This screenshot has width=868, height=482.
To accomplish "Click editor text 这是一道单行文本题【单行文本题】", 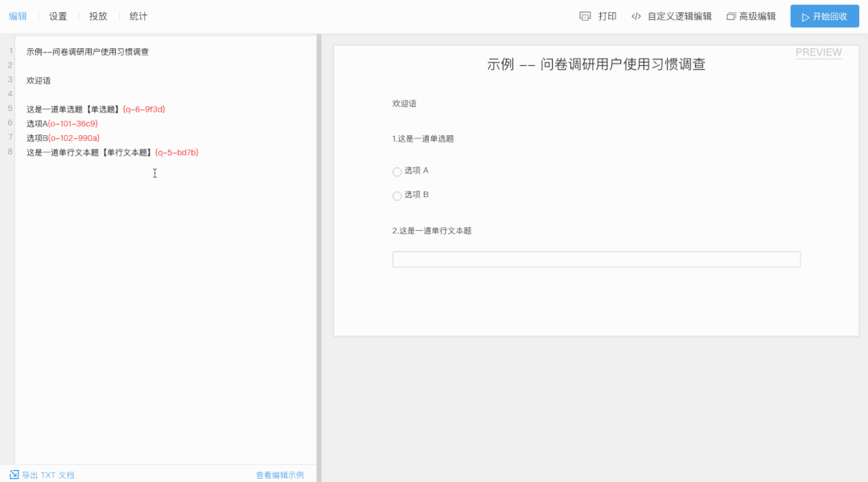I will pyautogui.click(x=90, y=152).
